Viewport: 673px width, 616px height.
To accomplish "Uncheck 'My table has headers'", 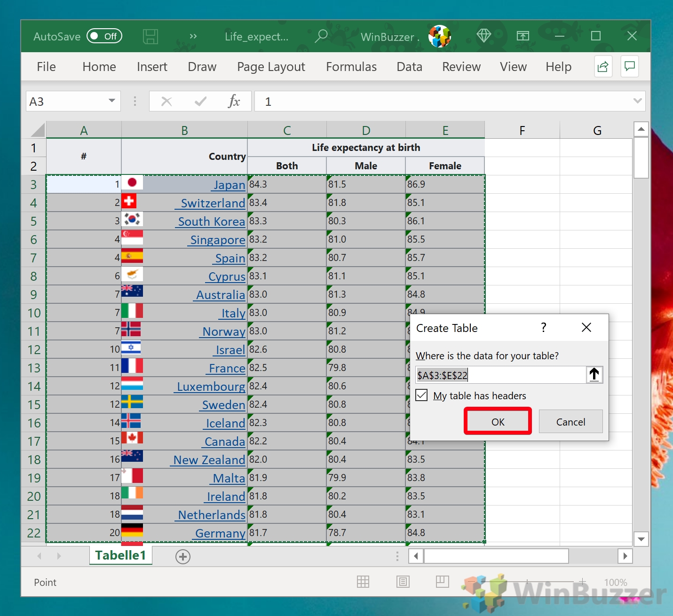I will pyautogui.click(x=422, y=395).
